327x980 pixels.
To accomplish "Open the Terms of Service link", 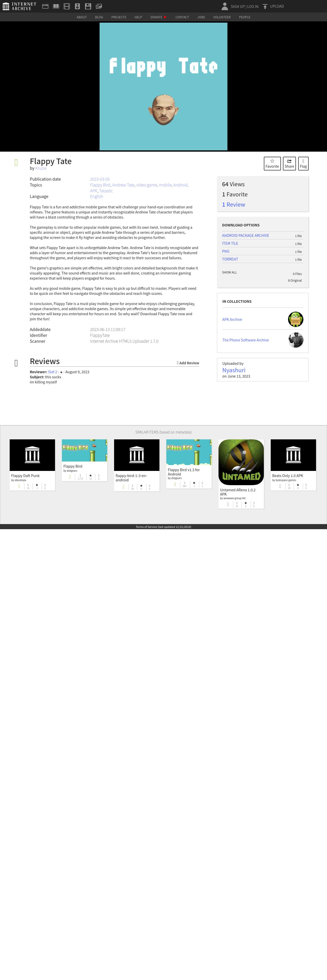I will pos(163,527).
